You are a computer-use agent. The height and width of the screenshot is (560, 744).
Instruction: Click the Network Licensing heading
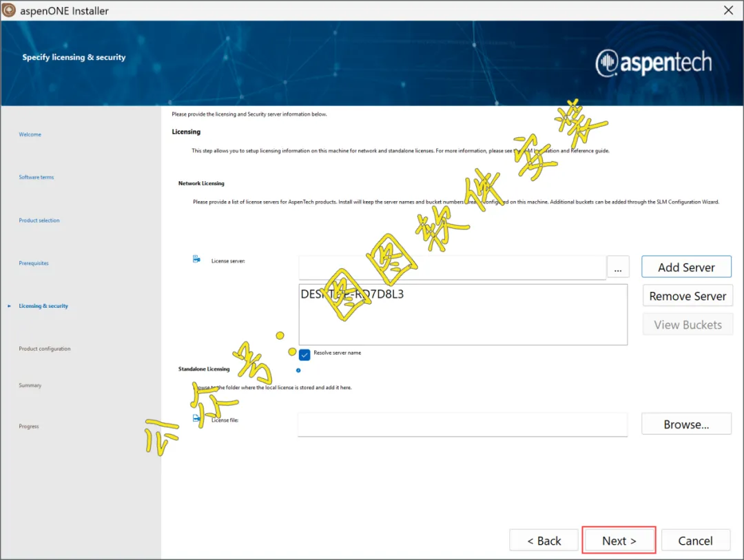pyautogui.click(x=201, y=183)
